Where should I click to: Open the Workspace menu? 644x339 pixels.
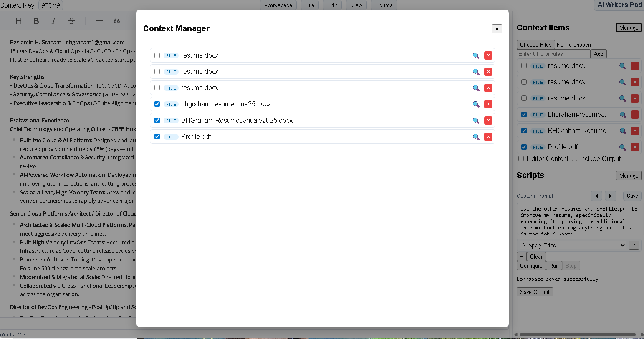click(278, 5)
